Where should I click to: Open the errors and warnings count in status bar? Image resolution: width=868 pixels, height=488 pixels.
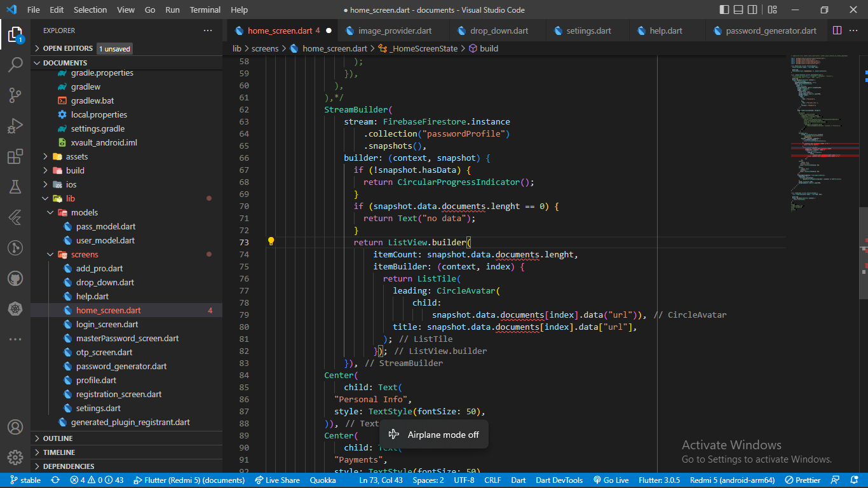97,480
